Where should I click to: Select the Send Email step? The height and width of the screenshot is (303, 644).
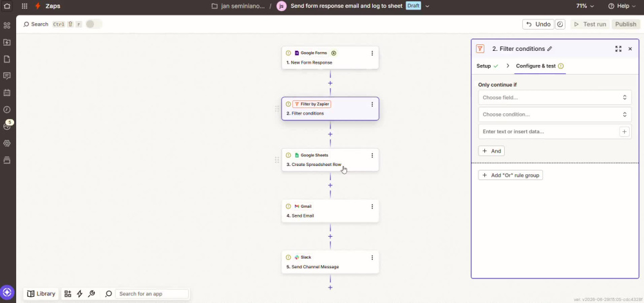coord(330,211)
